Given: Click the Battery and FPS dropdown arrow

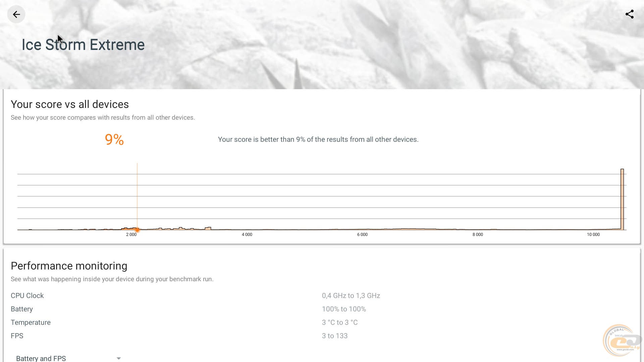Looking at the screenshot, I should [x=118, y=358].
